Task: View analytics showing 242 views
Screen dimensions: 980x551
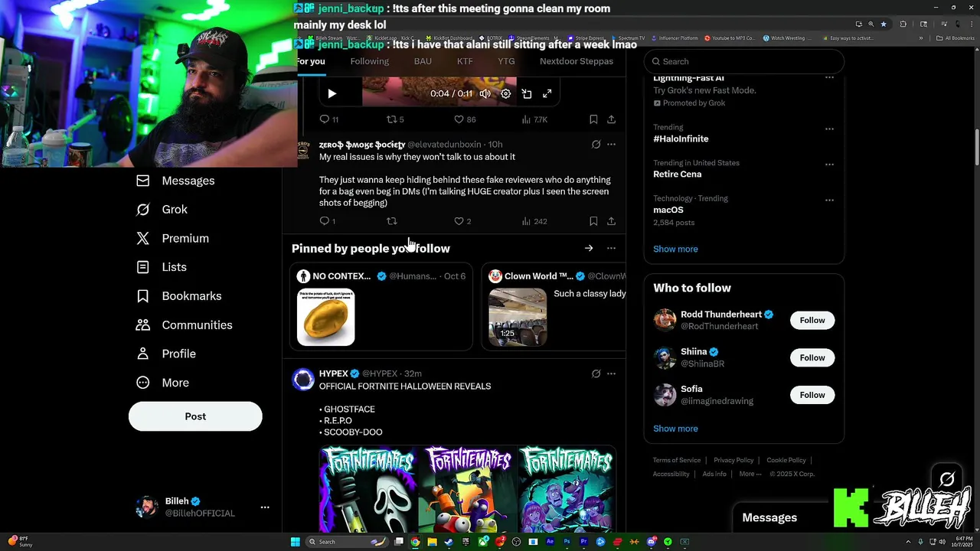Action: tap(534, 221)
